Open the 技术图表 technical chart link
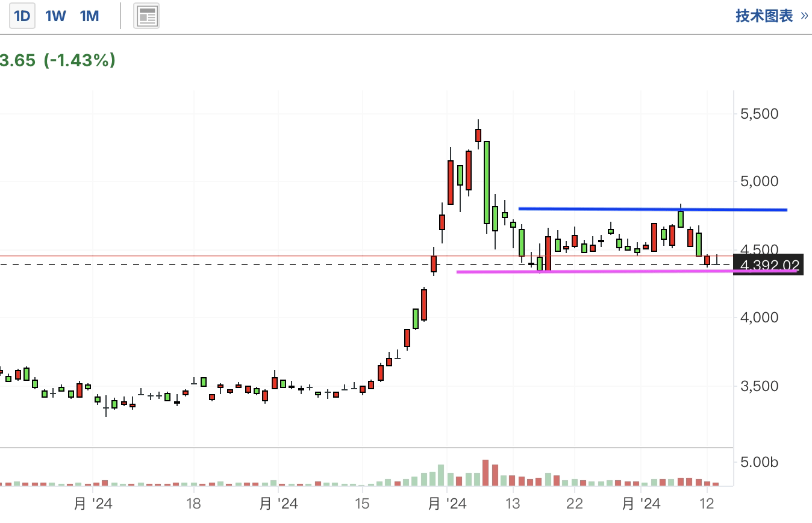 [x=764, y=16]
